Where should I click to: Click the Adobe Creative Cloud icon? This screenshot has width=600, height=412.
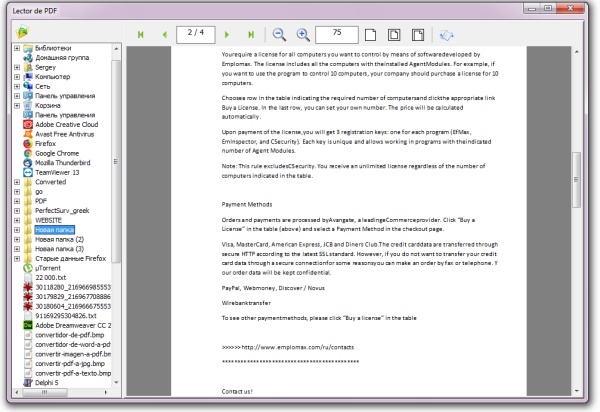pyautogui.click(x=28, y=125)
